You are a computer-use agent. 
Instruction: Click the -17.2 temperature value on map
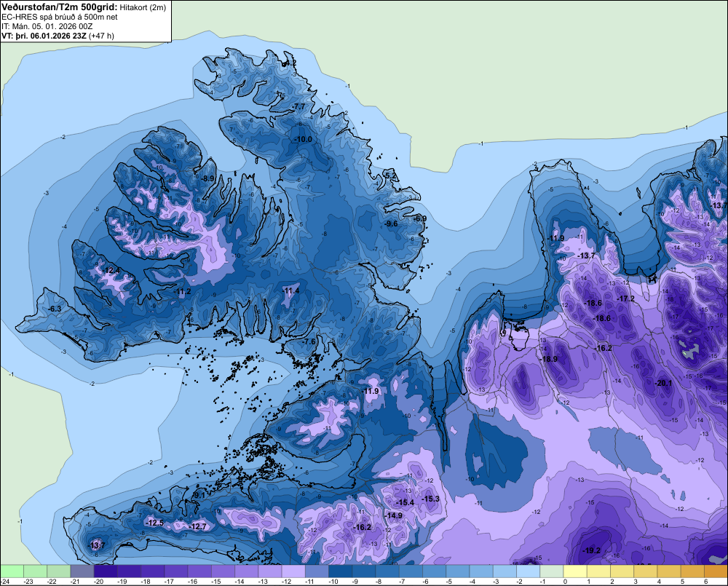(625, 298)
